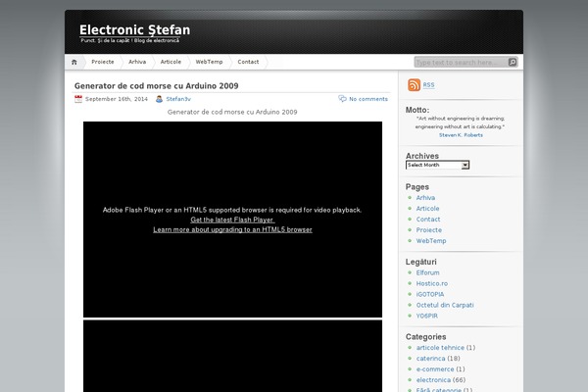Click the No comments link

click(367, 99)
